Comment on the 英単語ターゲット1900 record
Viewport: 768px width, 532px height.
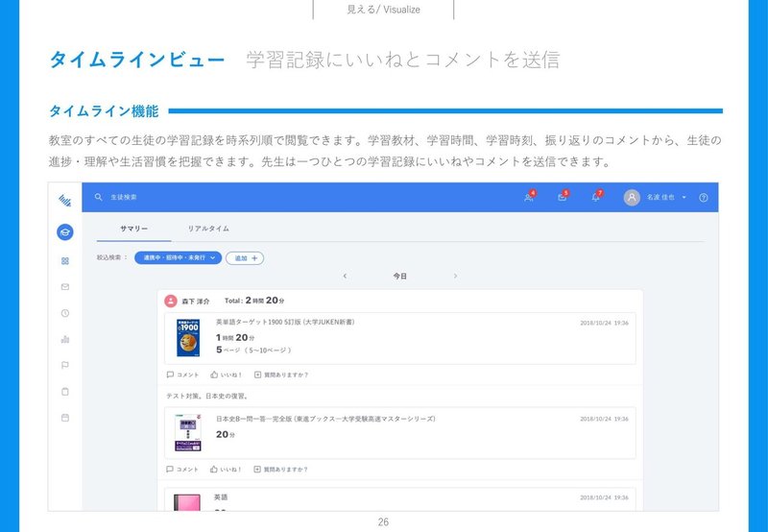click(x=182, y=375)
